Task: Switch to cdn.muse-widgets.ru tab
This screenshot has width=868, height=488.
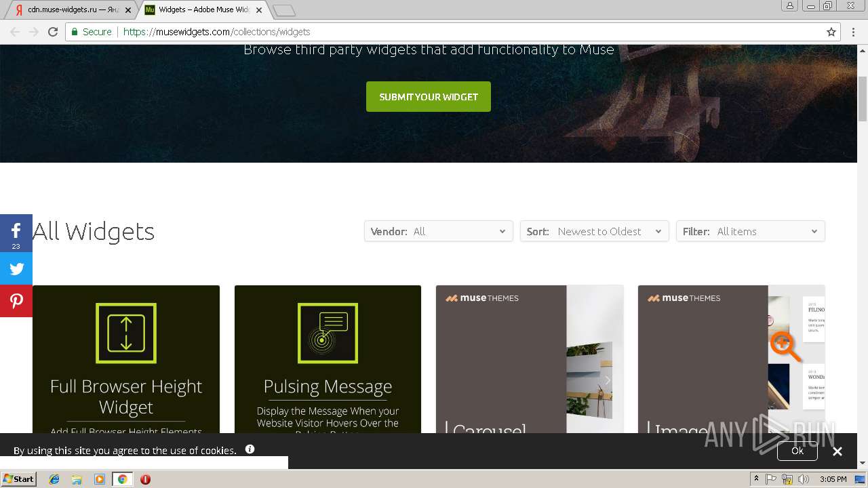Action: click(71, 10)
